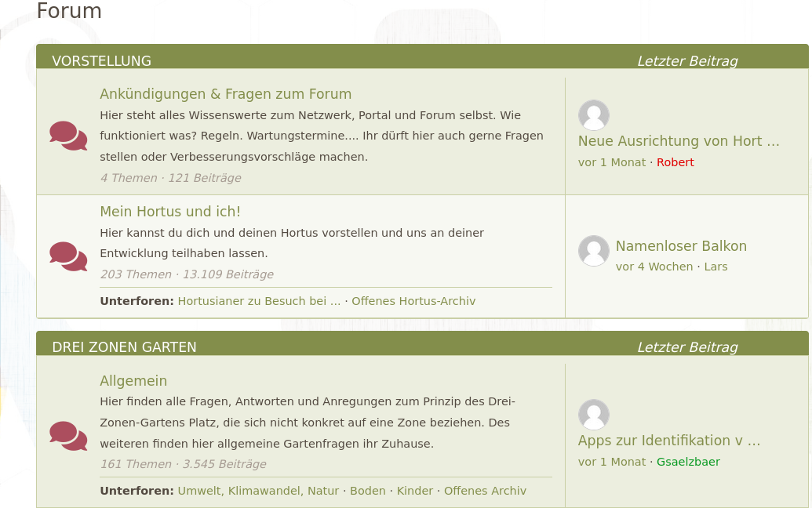Click avatar next to Namenloser Balkon
This screenshot has height=508, width=812.
pos(594,251)
